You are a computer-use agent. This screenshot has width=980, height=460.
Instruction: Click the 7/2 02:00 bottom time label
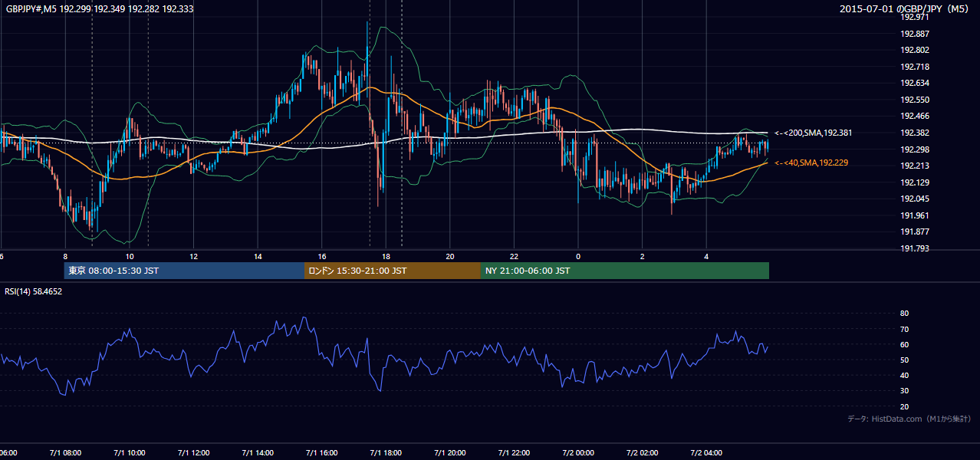pos(643,453)
